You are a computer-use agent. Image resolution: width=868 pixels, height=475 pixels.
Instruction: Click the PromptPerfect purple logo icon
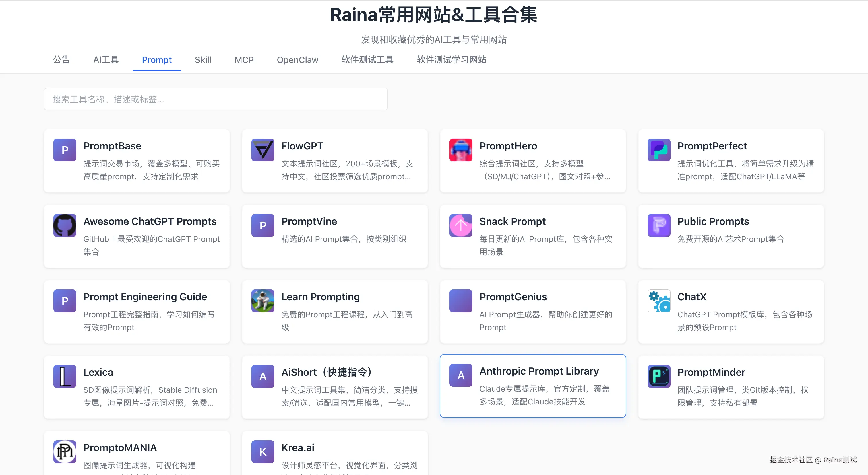(x=659, y=150)
